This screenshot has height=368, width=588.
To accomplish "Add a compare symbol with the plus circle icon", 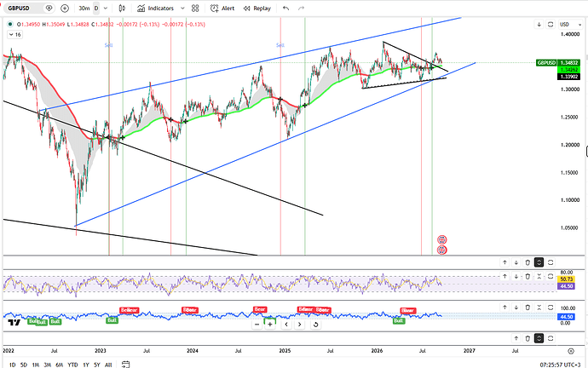I will tap(65, 8).
